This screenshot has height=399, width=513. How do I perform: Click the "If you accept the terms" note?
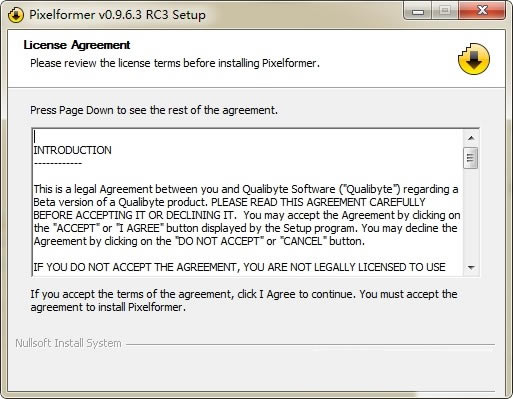244,301
